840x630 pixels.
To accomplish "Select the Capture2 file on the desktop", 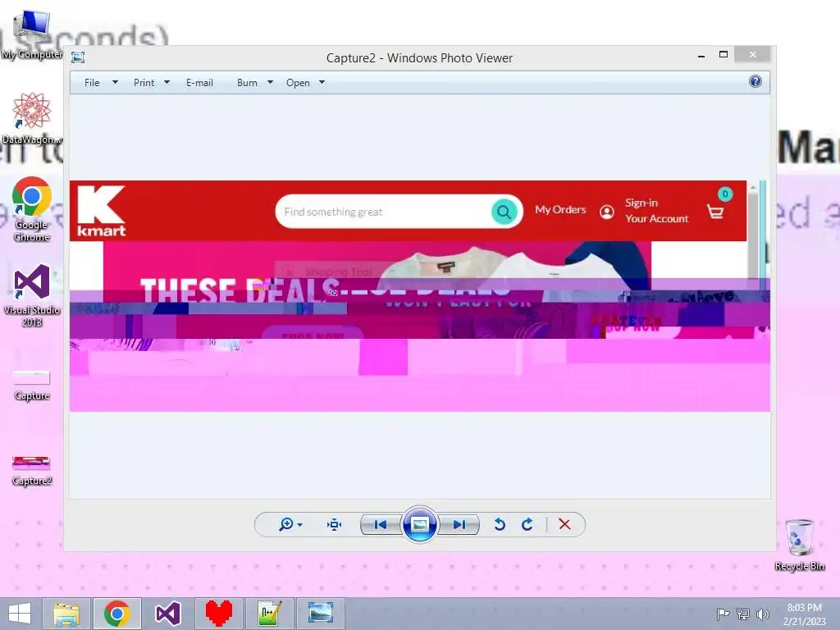I will (32, 470).
